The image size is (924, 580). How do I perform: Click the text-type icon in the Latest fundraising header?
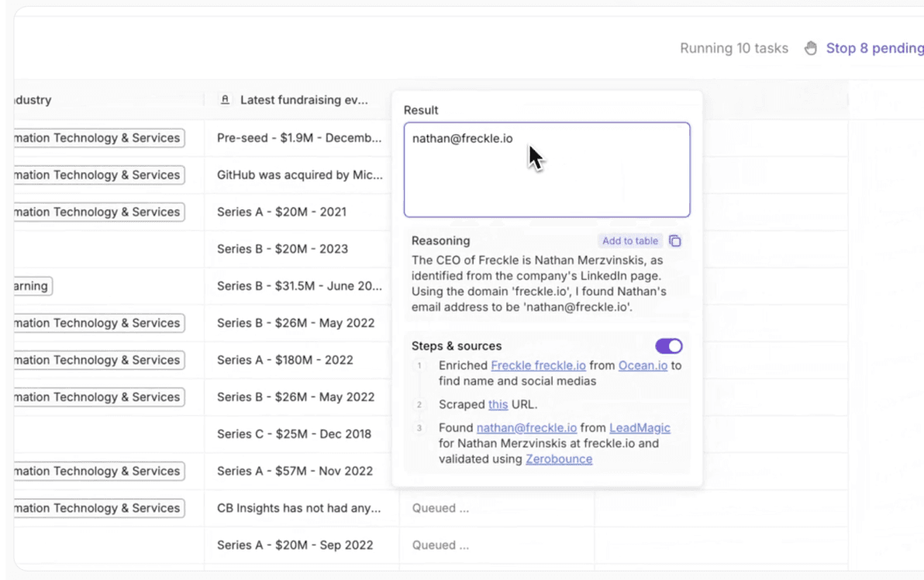pos(225,99)
